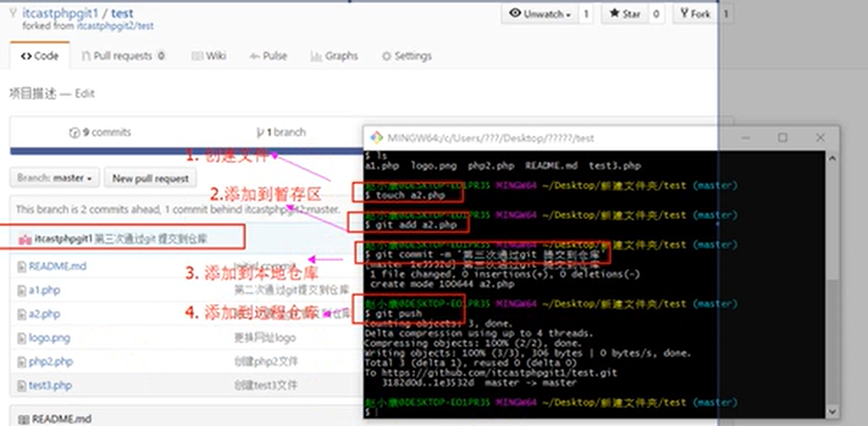Image resolution: width=868 pixels, height=426 pixels.
Task: Open README.md in the file list
Action: tap(58, 266)
